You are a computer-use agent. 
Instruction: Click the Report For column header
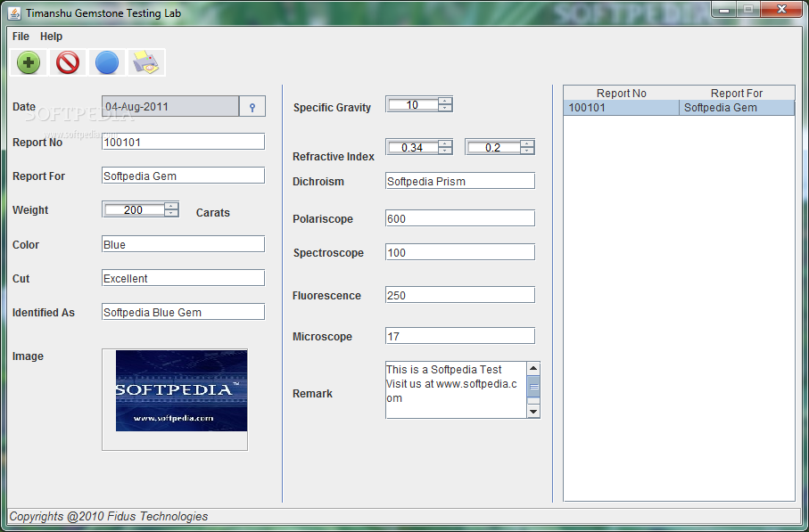click(x=737, y=94)
